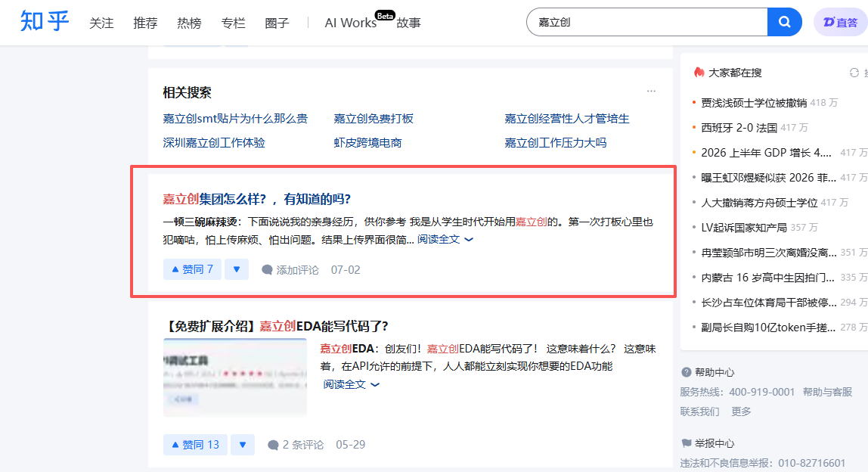Expand 阅读全文 for the 嘉立创集团 answer

pyautogui.click(x=445, y=239)
